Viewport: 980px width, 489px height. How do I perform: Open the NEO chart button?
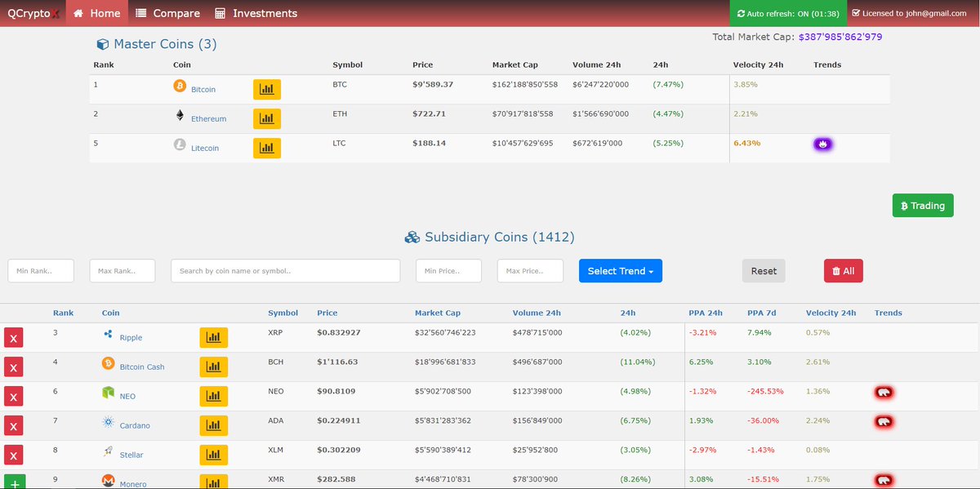[214, 396]
